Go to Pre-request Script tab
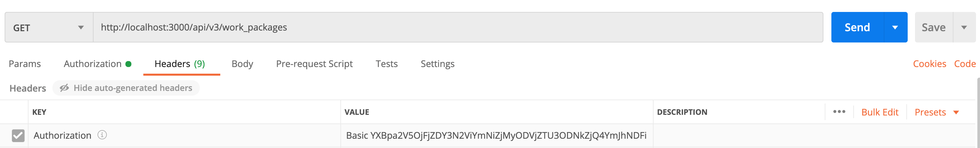The width and height of the screenshot is (980, 148). coord(314,63)
